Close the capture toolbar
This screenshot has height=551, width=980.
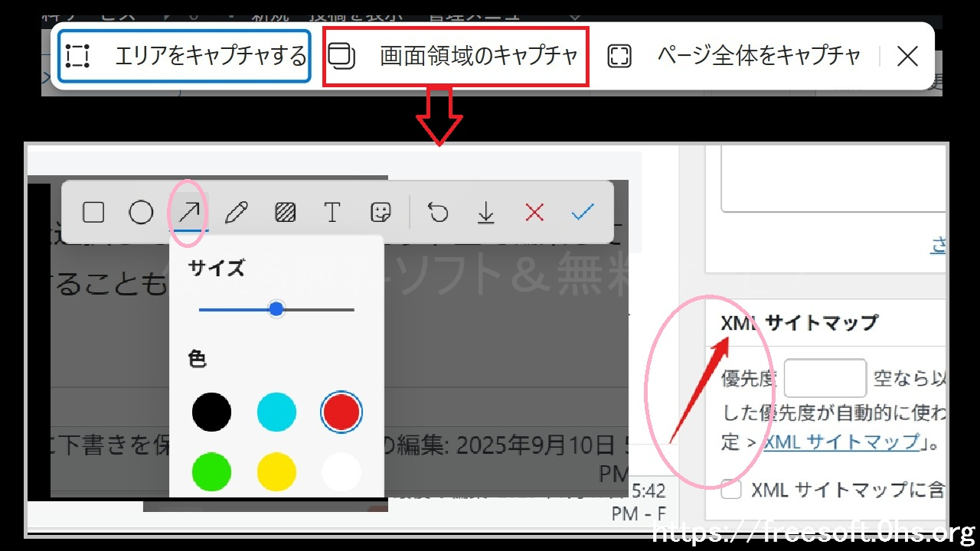click(x=907, y=56)
